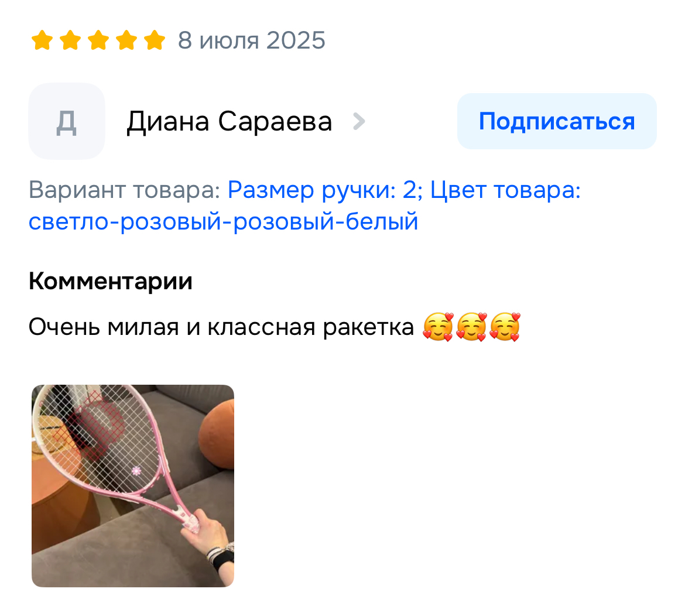
Task: Click the first smiling hearts emoji
Action: [x=438, y=327]
